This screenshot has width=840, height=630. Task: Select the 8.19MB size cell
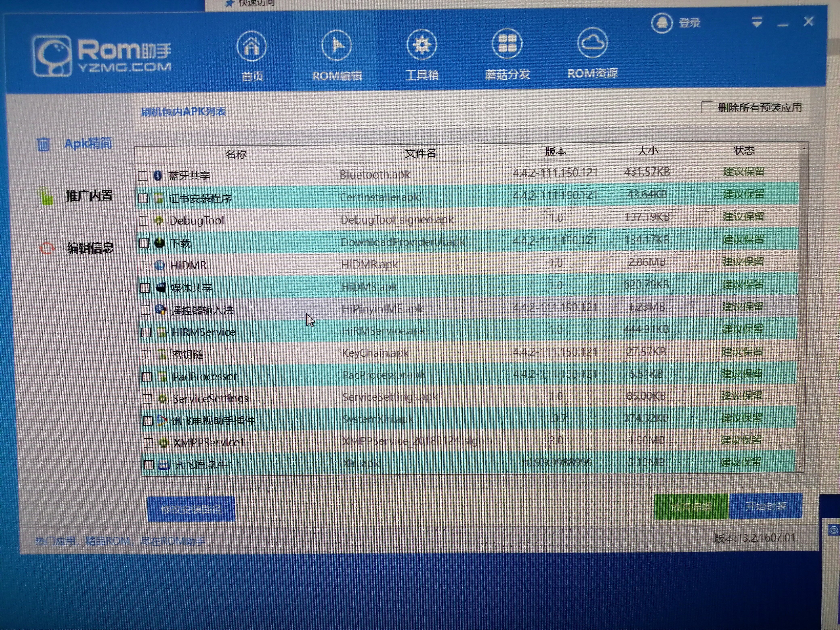646,462
